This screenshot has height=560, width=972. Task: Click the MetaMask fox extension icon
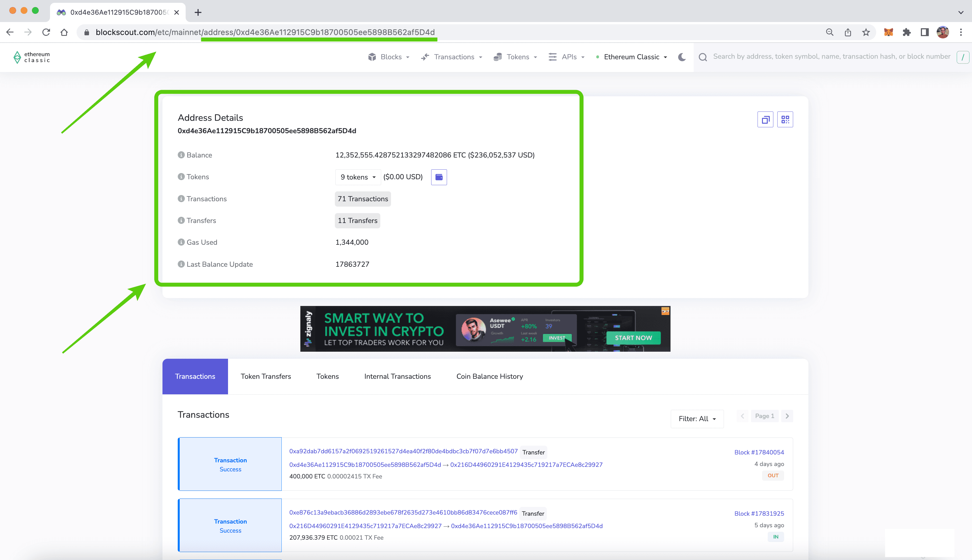(x=888, y=32)
